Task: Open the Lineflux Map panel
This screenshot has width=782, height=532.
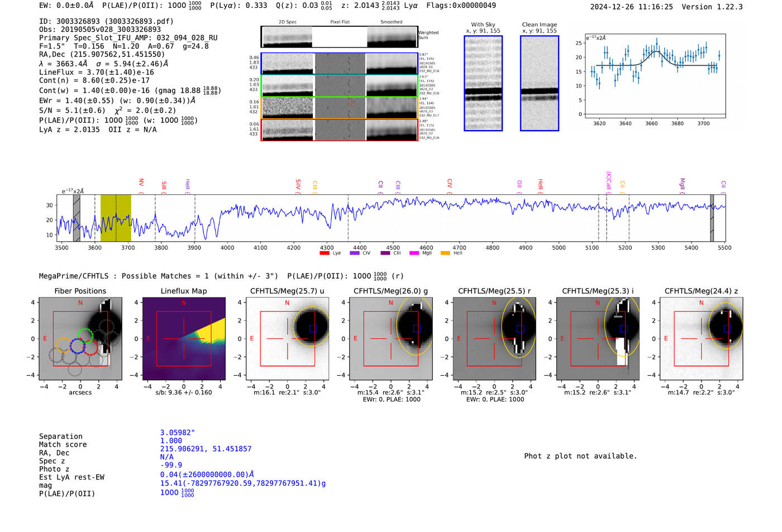Action: click(x=184, y=338)
